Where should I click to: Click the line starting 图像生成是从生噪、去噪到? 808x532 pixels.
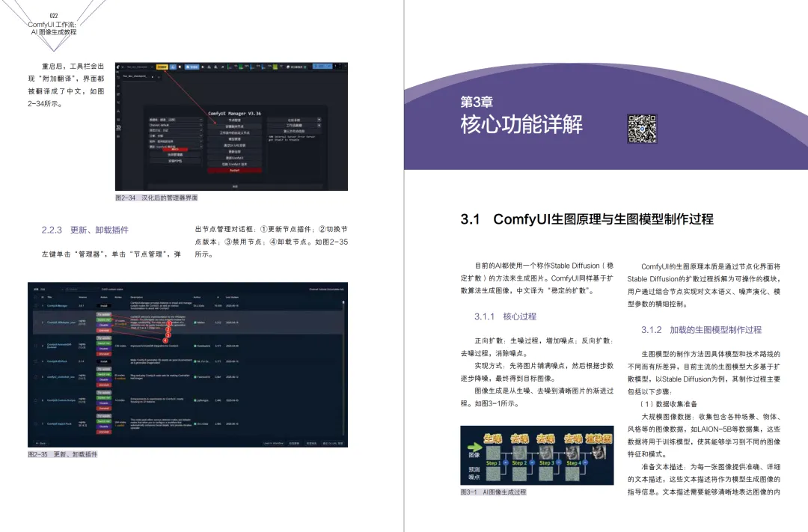pyautogui.click(x=544, y=391)
